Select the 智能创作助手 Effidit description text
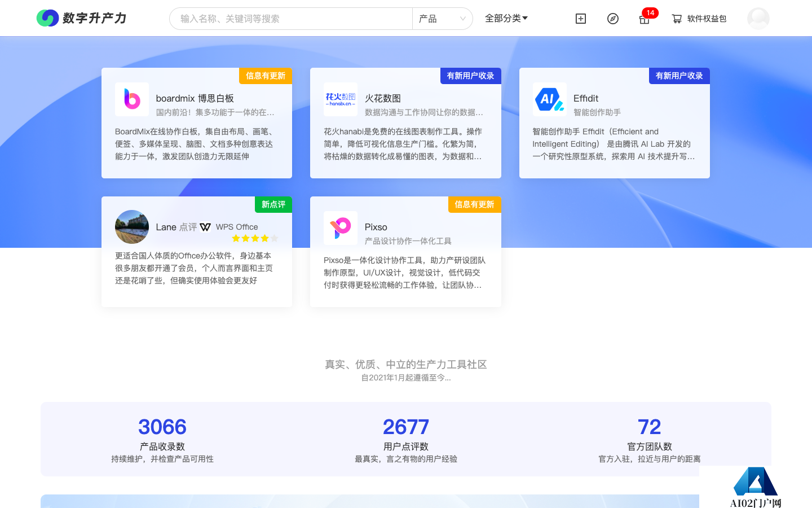 614,144
